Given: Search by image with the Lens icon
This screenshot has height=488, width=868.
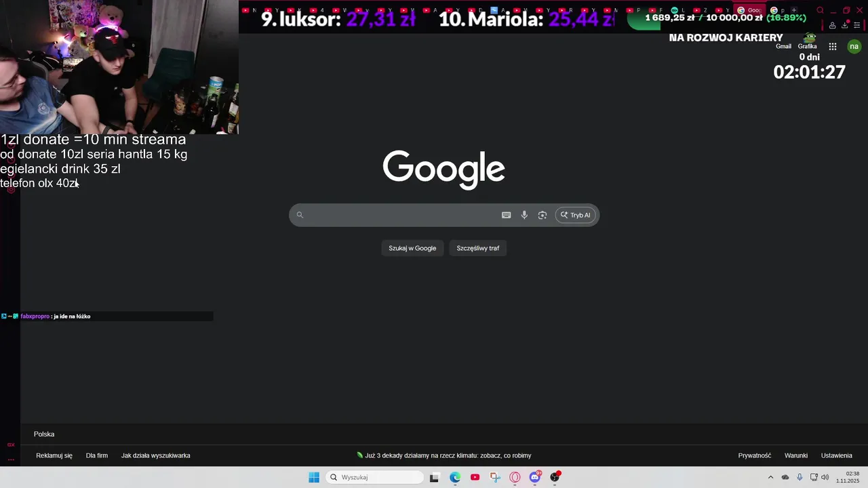Looking at the screenshot, I should click(x=542, y=215).
